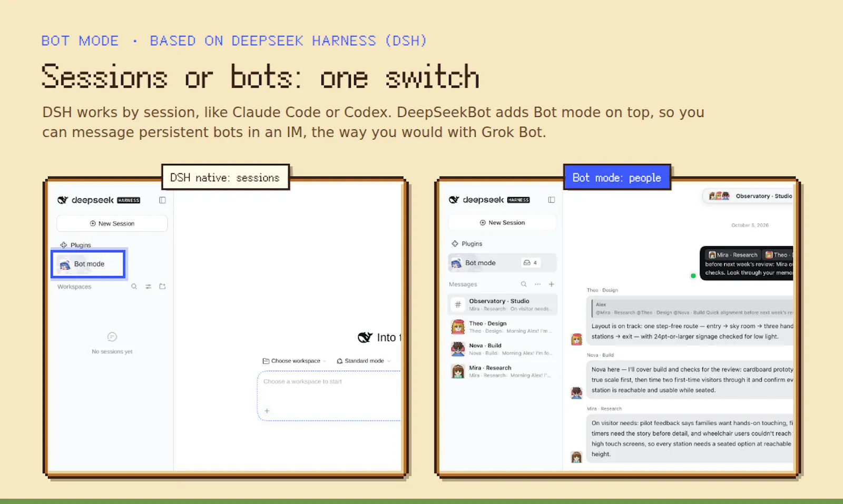This screenshot has width=843, height=504.
Task: Click deepseek logo in DSH native window
Action: [x=99, y=200]
